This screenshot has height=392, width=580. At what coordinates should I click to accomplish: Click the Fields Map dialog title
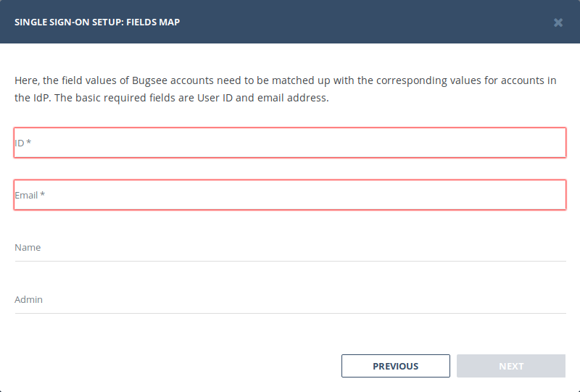click(x=97, y=22)
